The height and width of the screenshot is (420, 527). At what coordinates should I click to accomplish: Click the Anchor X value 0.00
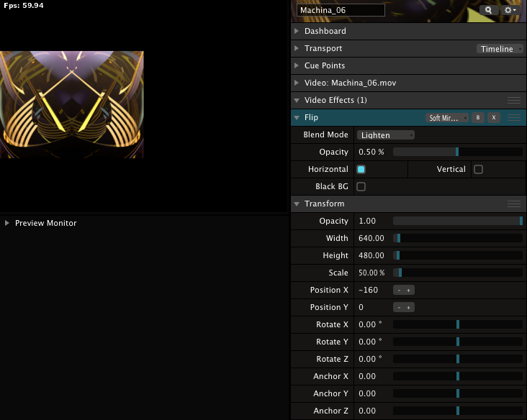[x=367, y=376]
